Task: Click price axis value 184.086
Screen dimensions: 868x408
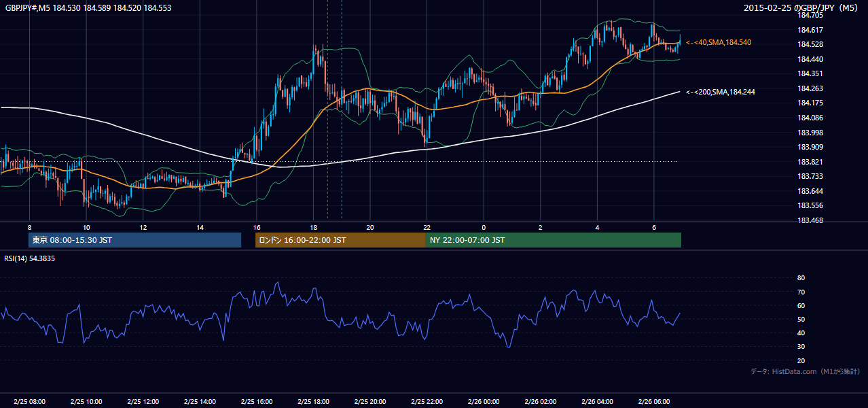Action: tap(810, 118)
